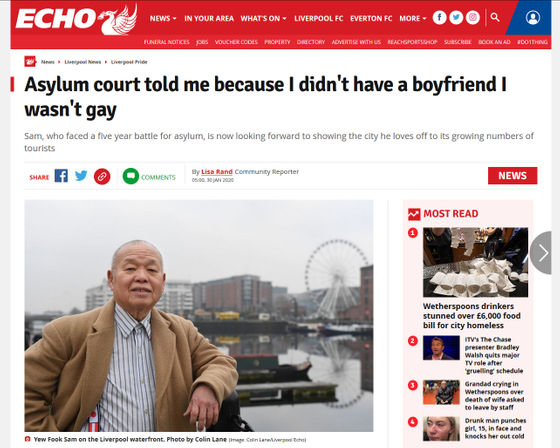This screenshot has height=448, width=560.
Task: Open the green comments bubble icon
Action: coord(131,176)
